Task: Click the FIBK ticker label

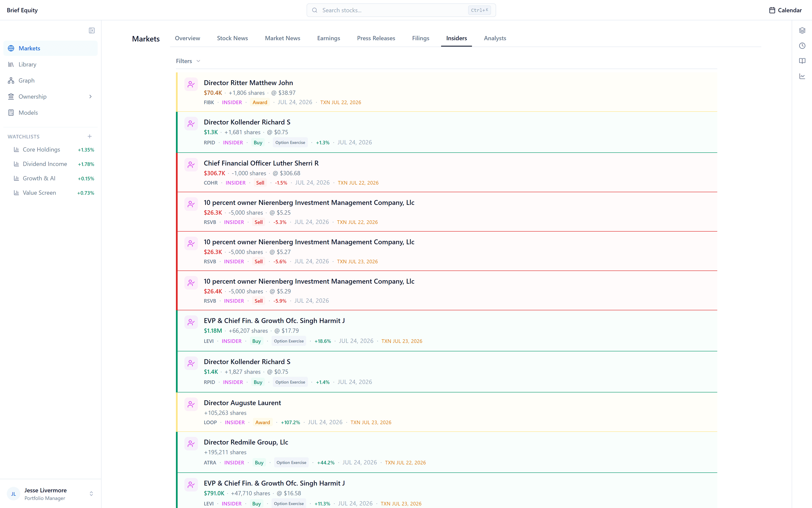Action: point(209,102)
